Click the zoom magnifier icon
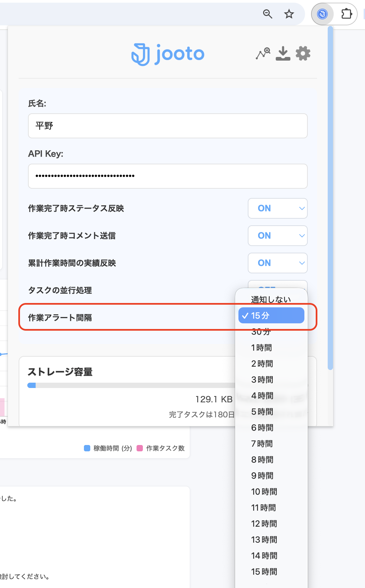 pos(267,14)
